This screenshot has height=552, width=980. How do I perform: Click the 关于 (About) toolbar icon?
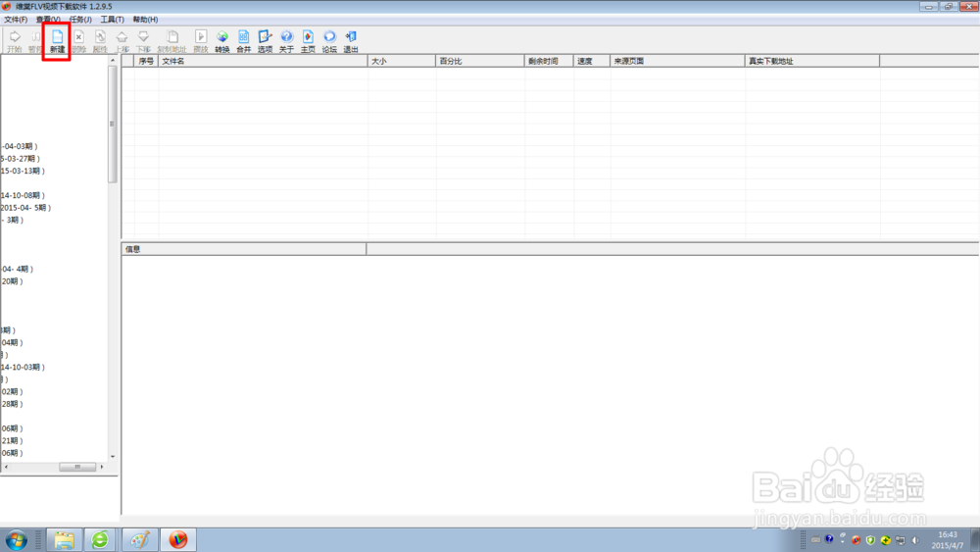point(286,41)
